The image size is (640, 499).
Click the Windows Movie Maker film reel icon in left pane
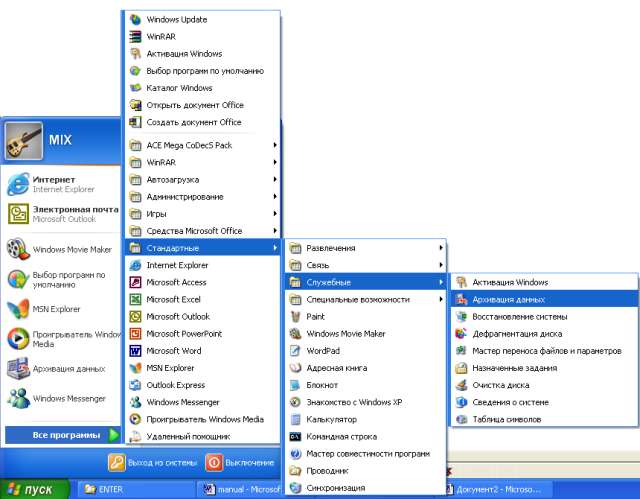[18, 249]
